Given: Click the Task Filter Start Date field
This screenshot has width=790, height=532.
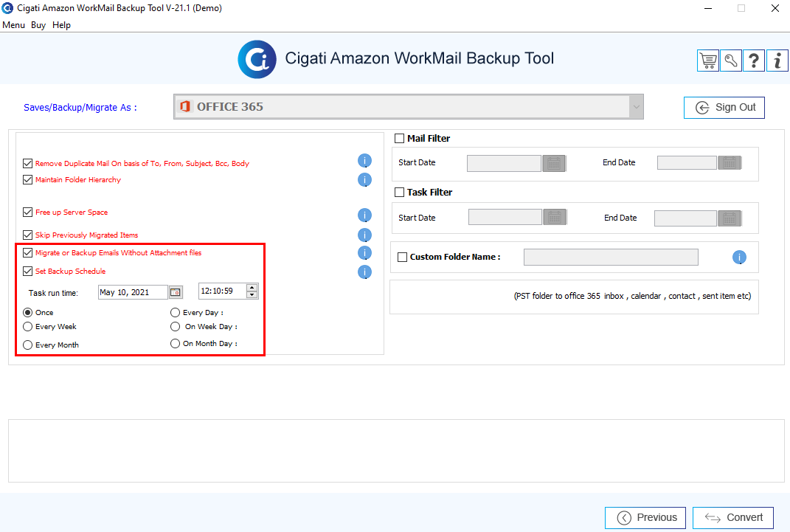Looking at the screenshot, I should coord(505,217).
